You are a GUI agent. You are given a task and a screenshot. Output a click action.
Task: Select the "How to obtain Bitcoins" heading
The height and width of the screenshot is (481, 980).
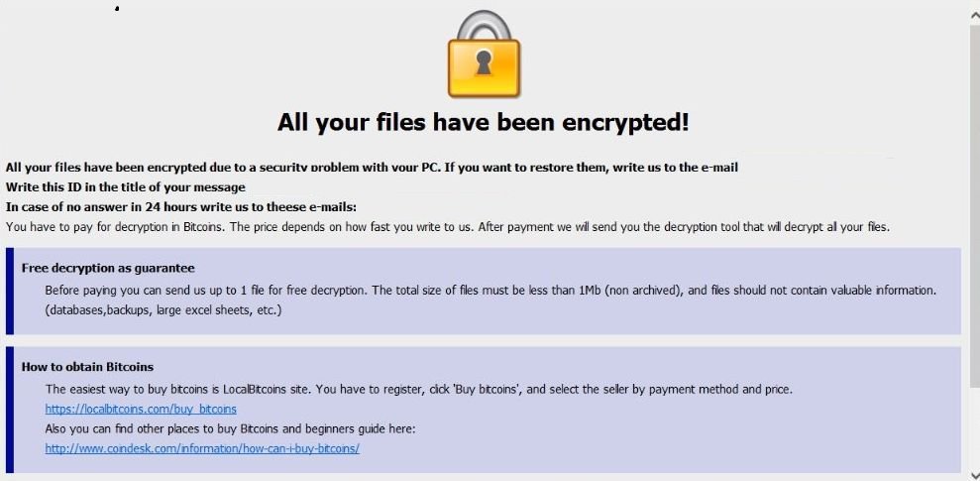(x=87, y=367)
